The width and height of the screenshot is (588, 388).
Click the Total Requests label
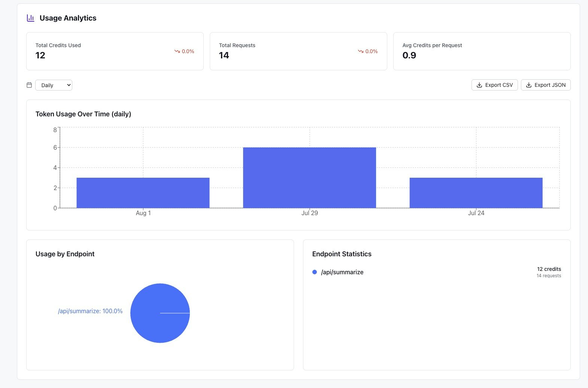pos(237,45)
